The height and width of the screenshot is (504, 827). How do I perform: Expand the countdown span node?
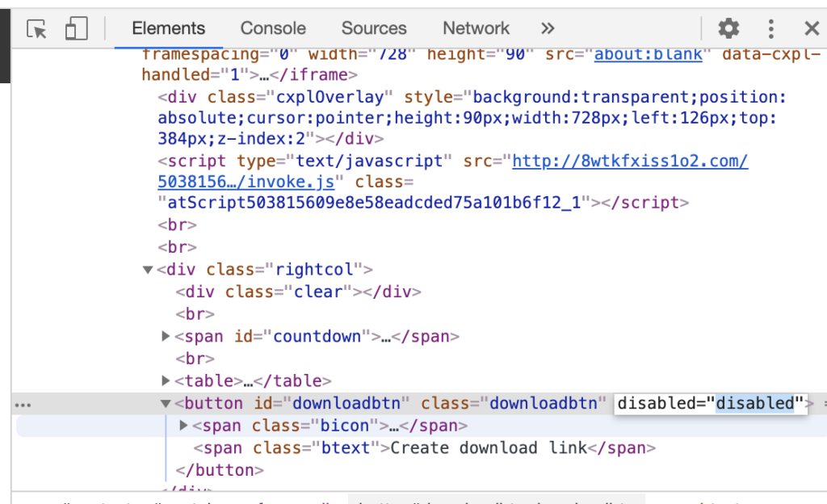point(166,336)
